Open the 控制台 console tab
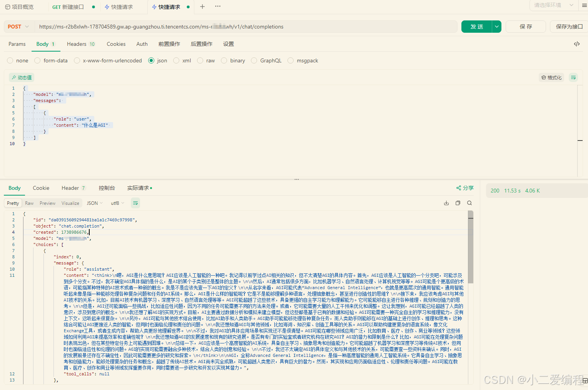 [107, 188]
